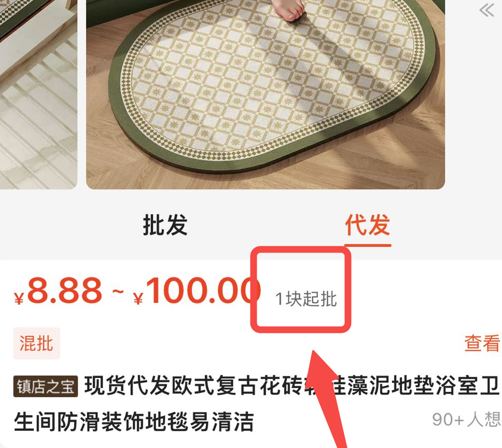Image resolution: width=502 pixels, height=448 pixels.
Task: Click the yen symbol before 8.88
Action: [19, 298]
